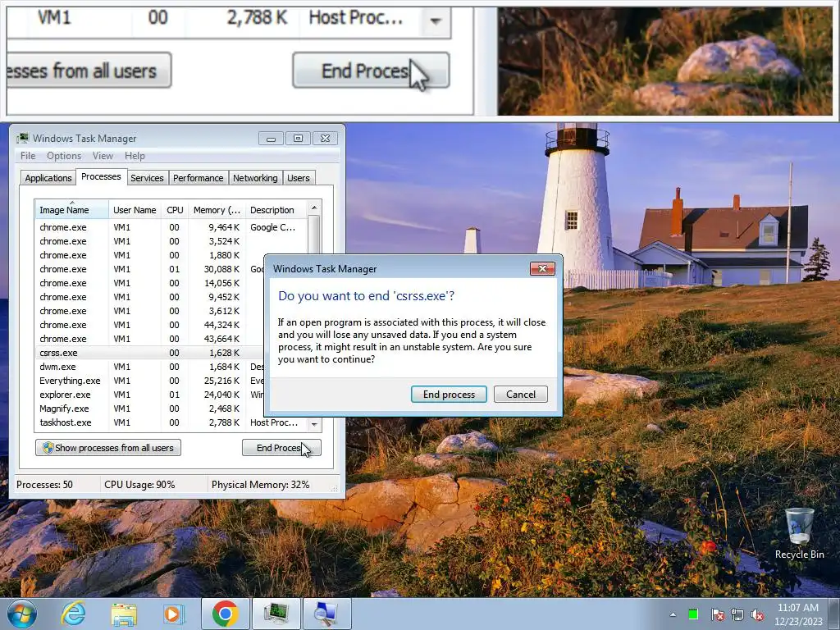Image resolution: width=840 pixels, height=630 pixels.
Task: Select the csrss.exe process row
Action: (x=150, y=353)
